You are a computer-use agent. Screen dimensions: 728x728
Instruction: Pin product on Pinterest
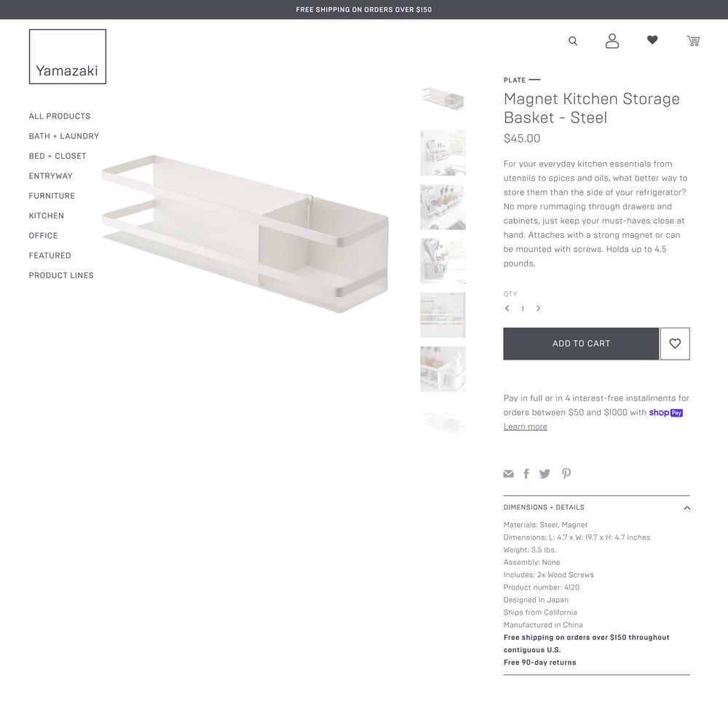point(566,473)
